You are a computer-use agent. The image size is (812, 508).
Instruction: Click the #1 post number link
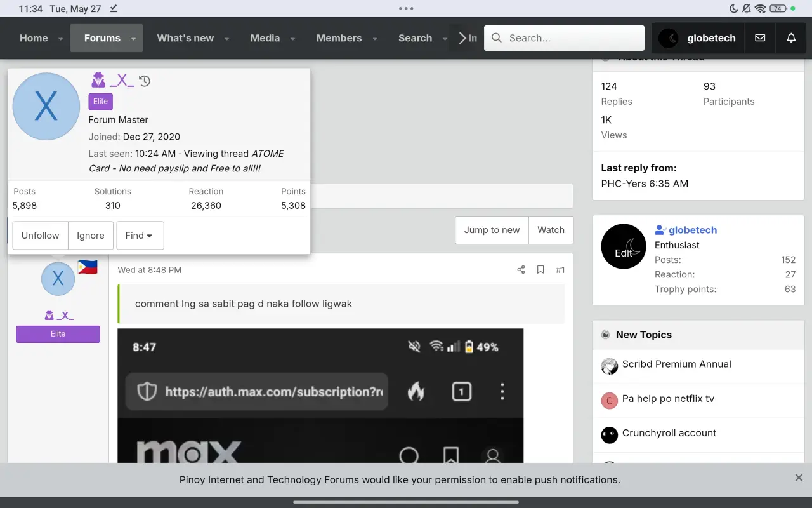point(560,270)
